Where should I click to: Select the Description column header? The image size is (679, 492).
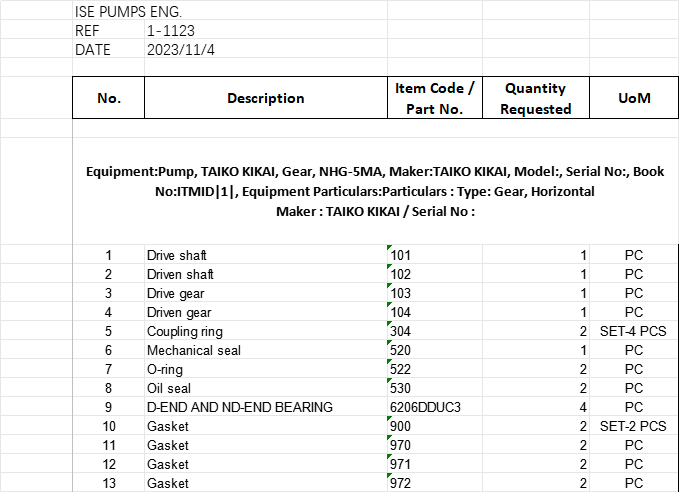[x=265, y=98]
